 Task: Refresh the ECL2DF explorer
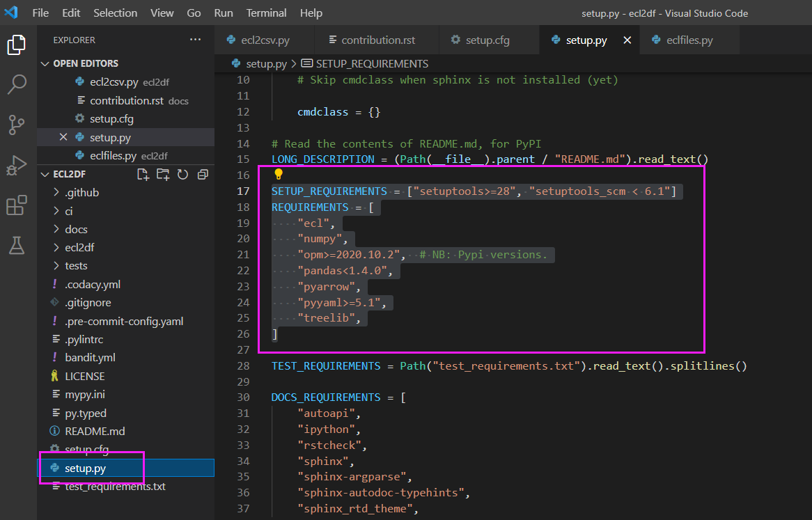pyautogui.click(x=182, y=174)
